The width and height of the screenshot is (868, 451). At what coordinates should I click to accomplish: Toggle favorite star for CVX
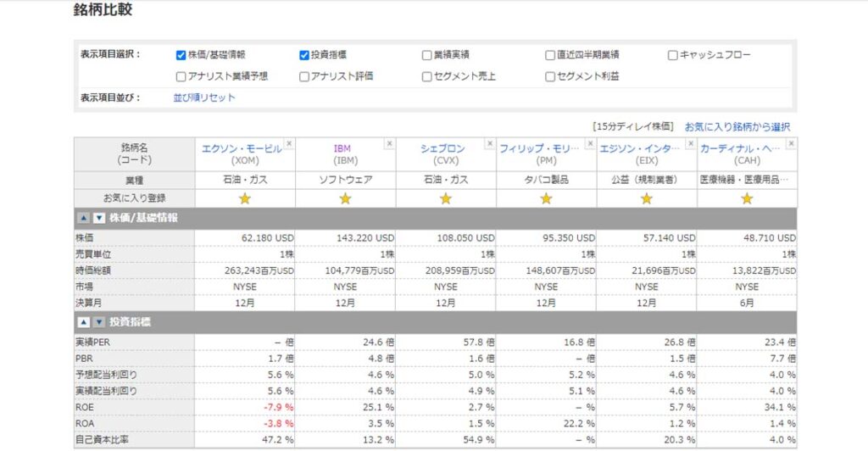[446, 198]
